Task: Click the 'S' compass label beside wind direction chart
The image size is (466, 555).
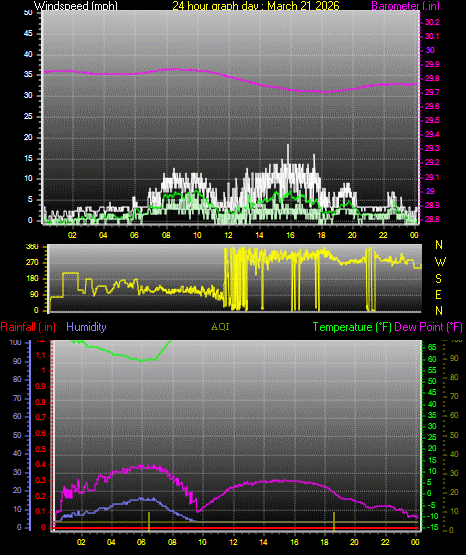Action: [438, 279]
